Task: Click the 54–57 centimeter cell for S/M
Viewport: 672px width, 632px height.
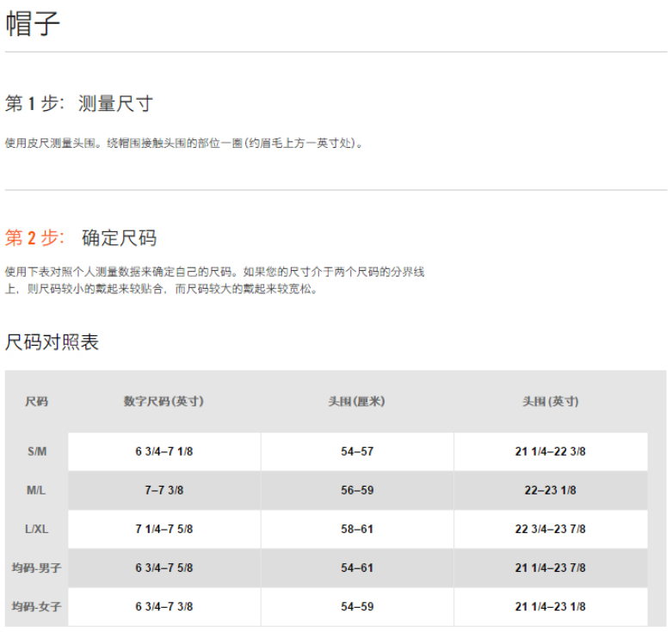Action: coord(357,451)
